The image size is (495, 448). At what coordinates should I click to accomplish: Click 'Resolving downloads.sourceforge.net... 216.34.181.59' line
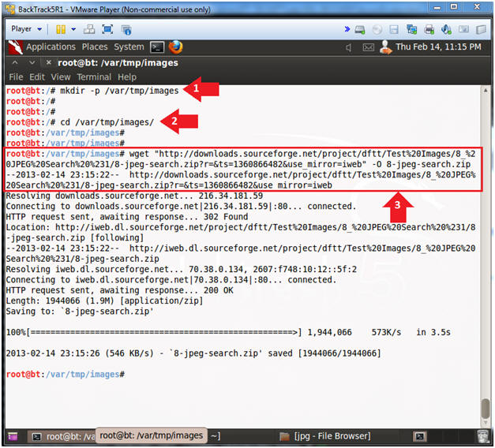[134, 196]
